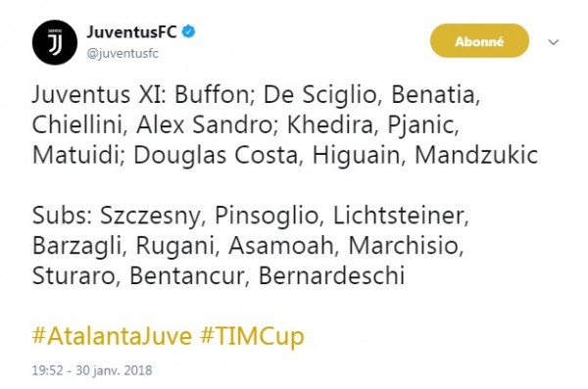This screenshot has width=588, height=389.
Task: Open the Juventus logo profile avatar
Action: 55,42
